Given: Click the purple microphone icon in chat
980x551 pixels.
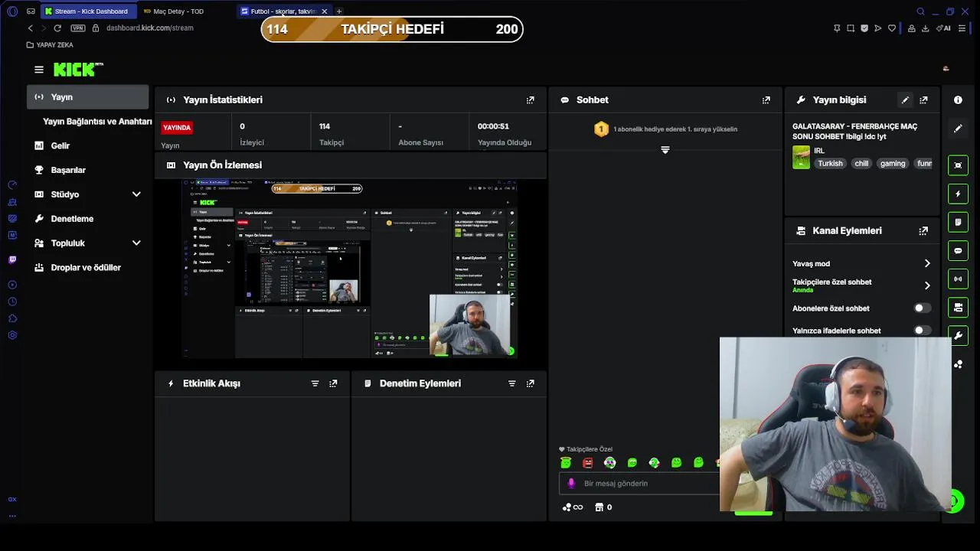Looking at the screenshot, I should pyautogui.click(x=570, y=484).
